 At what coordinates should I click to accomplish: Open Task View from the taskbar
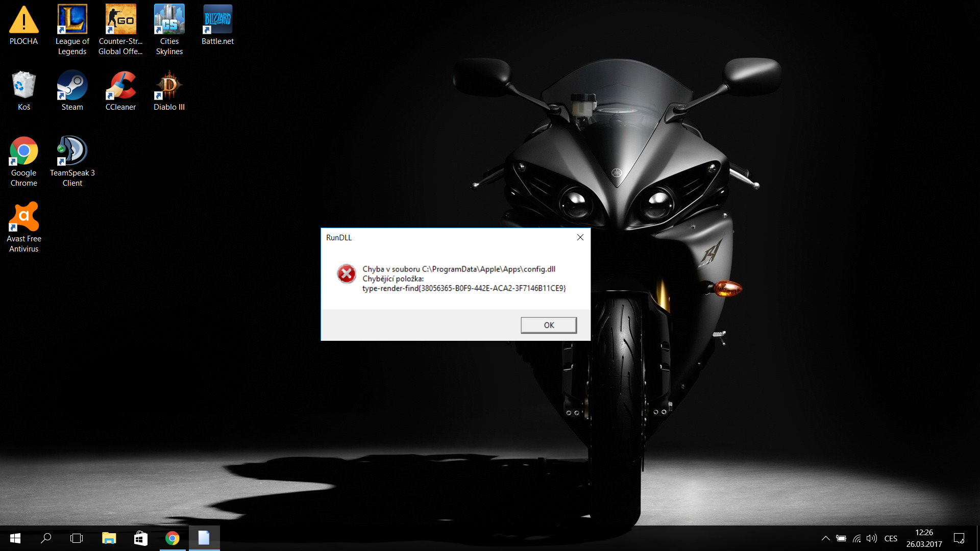point(77,538)
